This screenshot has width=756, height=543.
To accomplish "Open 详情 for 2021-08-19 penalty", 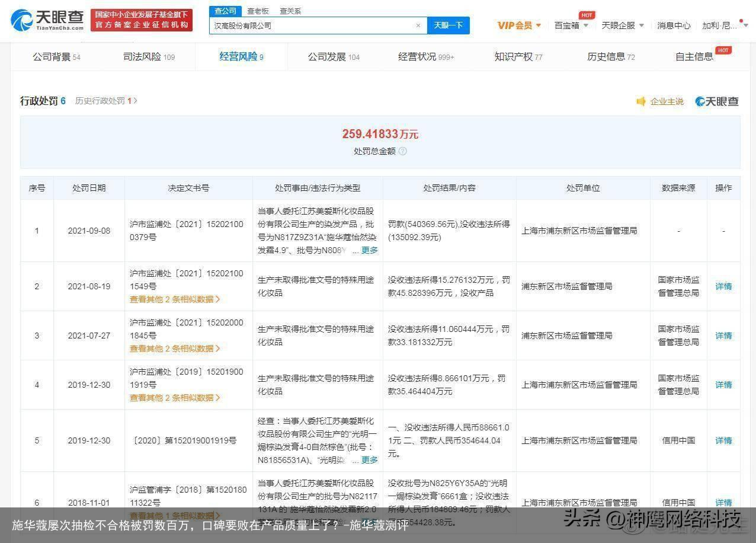I will point(723,286).
